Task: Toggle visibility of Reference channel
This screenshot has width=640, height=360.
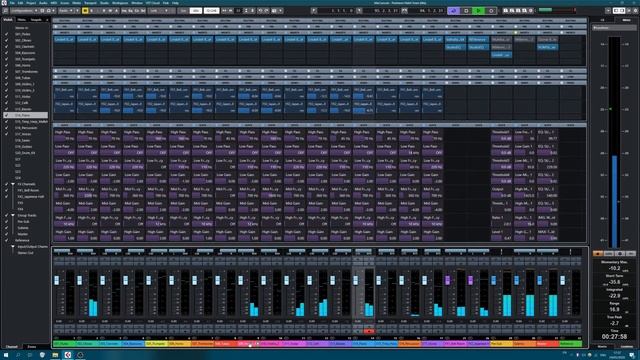Action: click(6, 240)
